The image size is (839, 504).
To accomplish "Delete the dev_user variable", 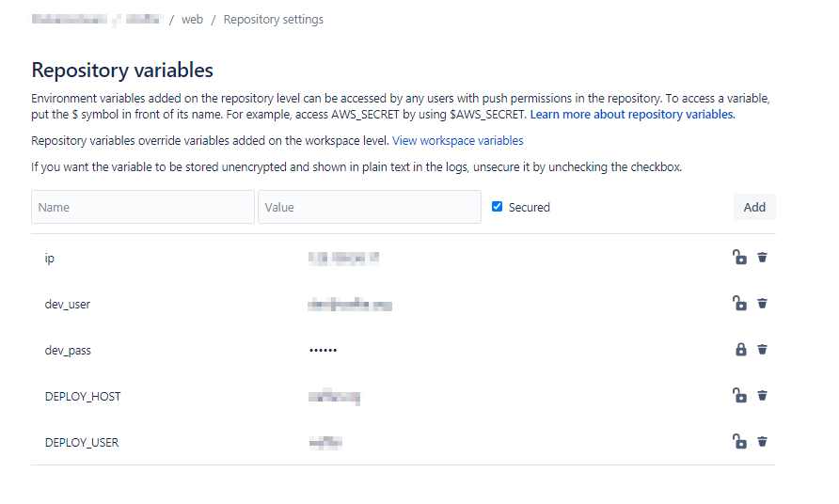I will coord(762,303).
